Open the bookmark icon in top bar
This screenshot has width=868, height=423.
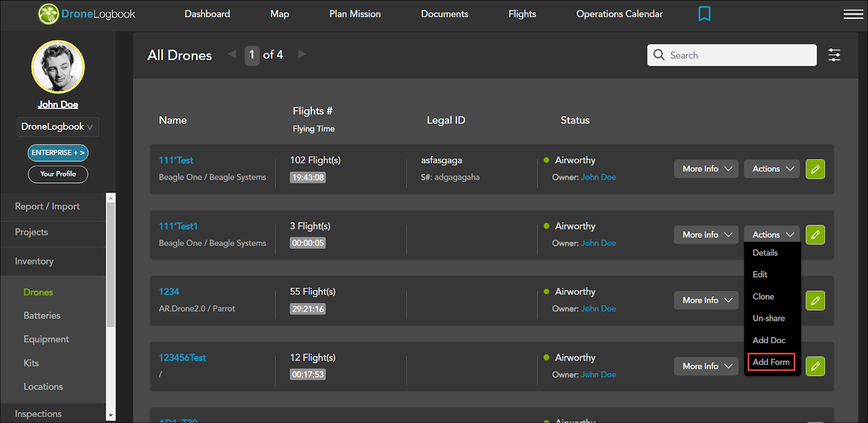point(704,14)
